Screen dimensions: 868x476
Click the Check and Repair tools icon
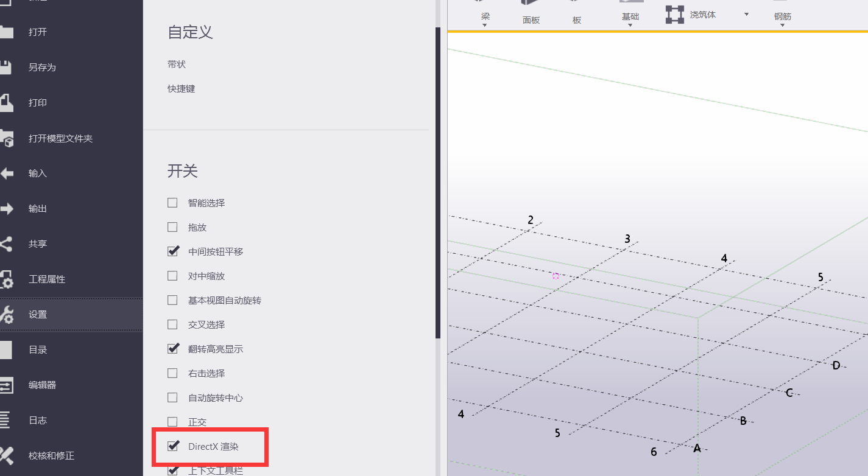click(6, 455)
